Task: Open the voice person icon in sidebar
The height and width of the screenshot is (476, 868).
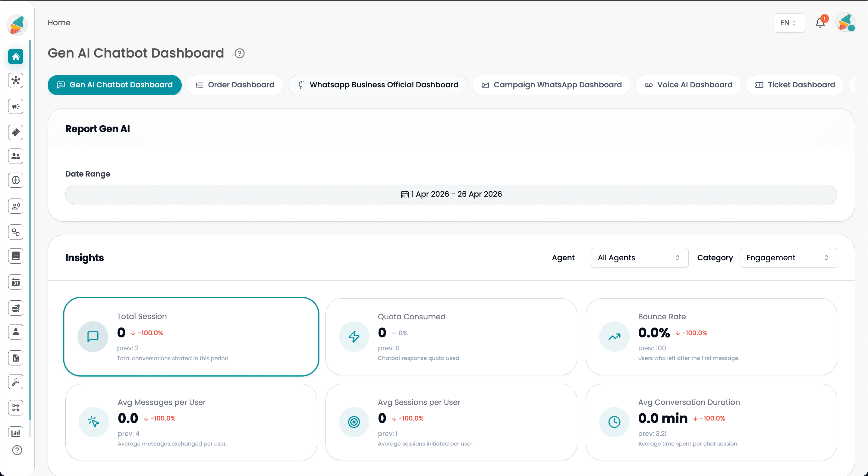Action: tap(16, 206)
